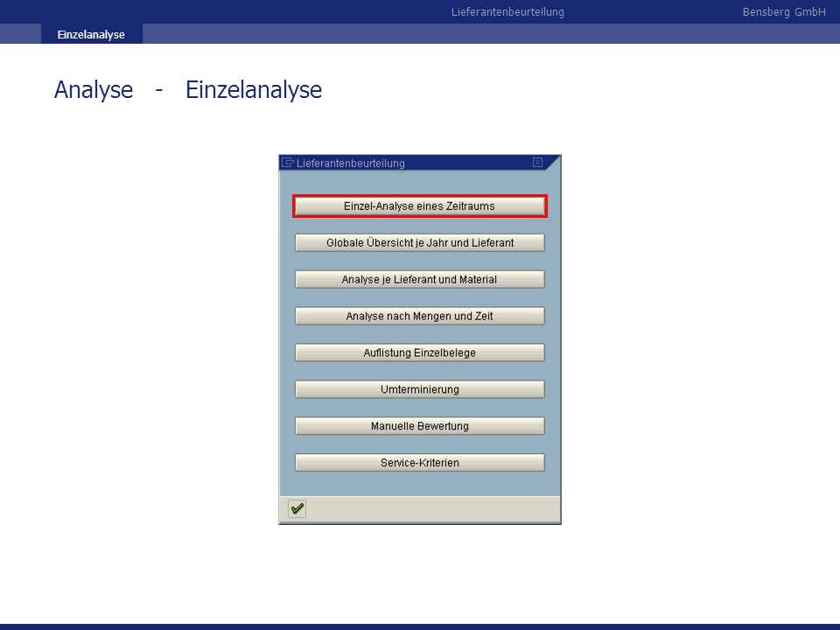Screen dimensions: 840x630
Task: Choose Analyse nach Mengen und Zeit
Action: [x=419, y=316]
